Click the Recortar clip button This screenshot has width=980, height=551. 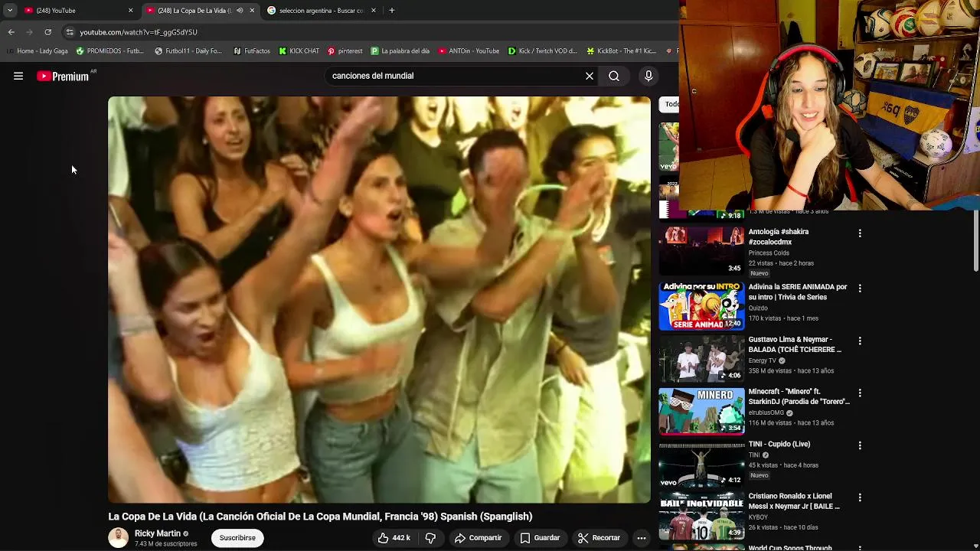(599, 538)
